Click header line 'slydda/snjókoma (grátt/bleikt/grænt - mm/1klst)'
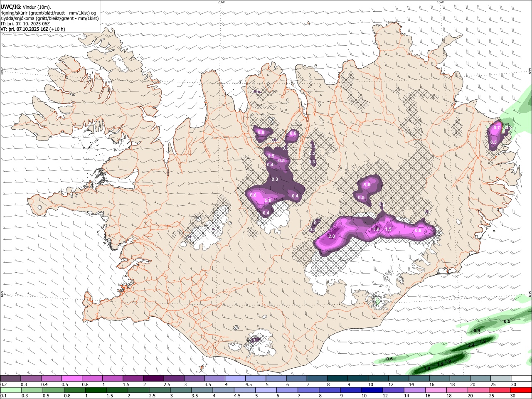The width and height of the screenshot is (532, 399). tap(49, 18)
